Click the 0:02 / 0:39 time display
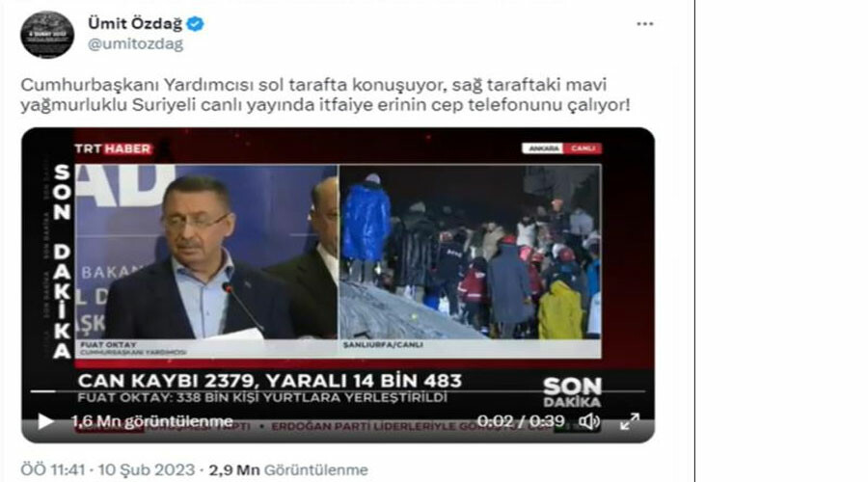 coord(521,421)
